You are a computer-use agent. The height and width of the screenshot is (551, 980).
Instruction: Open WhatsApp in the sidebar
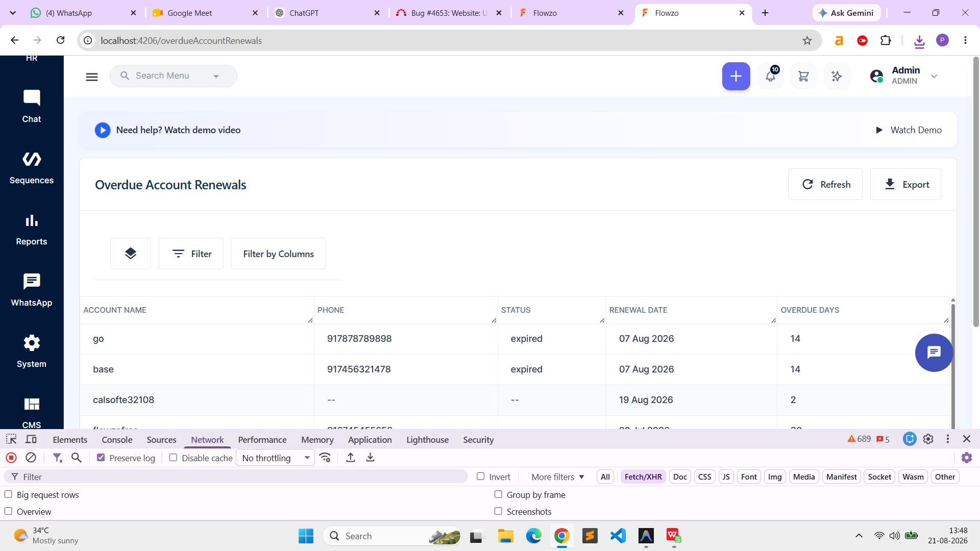click(x=32, y=290)
